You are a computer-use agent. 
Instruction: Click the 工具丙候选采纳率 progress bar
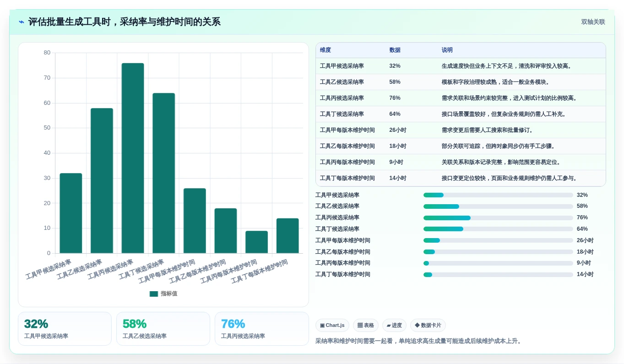point(498,218)
